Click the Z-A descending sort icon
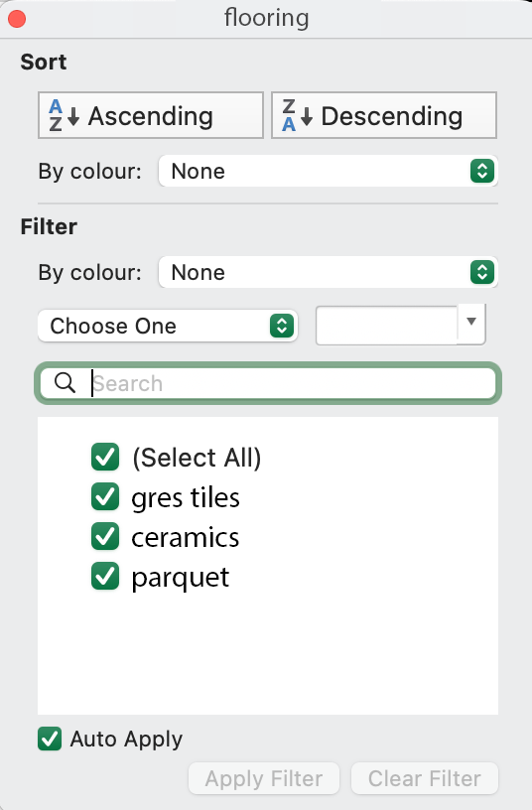Image resolution: width=532 pixels, height=810 pixels. pyautogui.click(x=297, y=116)
